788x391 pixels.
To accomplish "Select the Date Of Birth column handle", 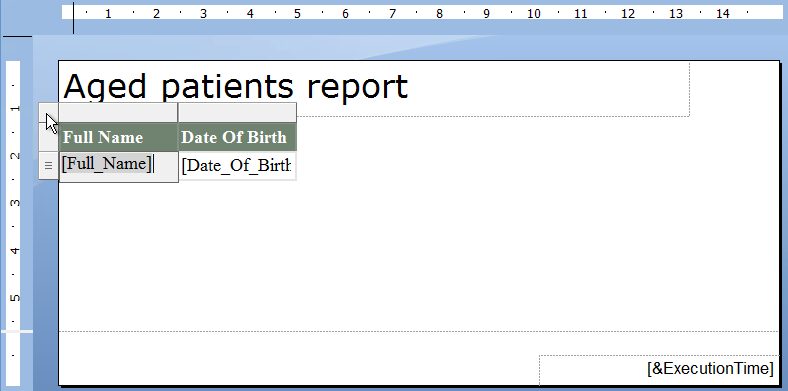I will [237, 112].
